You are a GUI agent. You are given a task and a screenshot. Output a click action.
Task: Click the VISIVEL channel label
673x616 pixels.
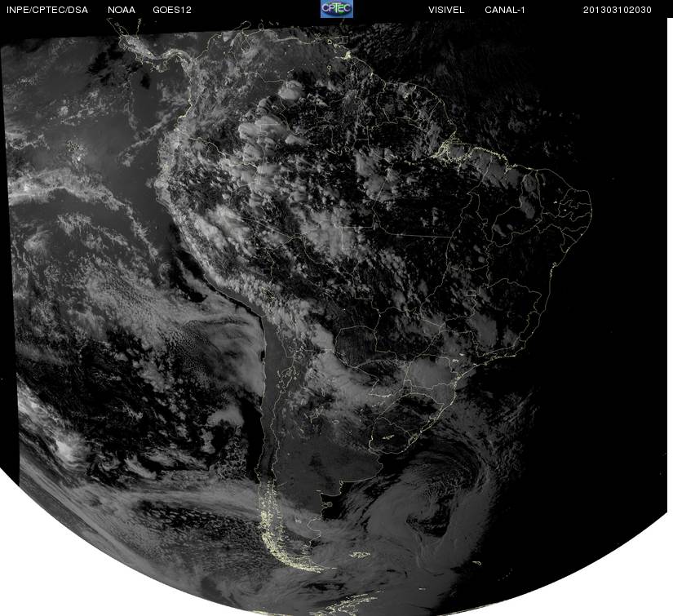click(x=446, y=10)
